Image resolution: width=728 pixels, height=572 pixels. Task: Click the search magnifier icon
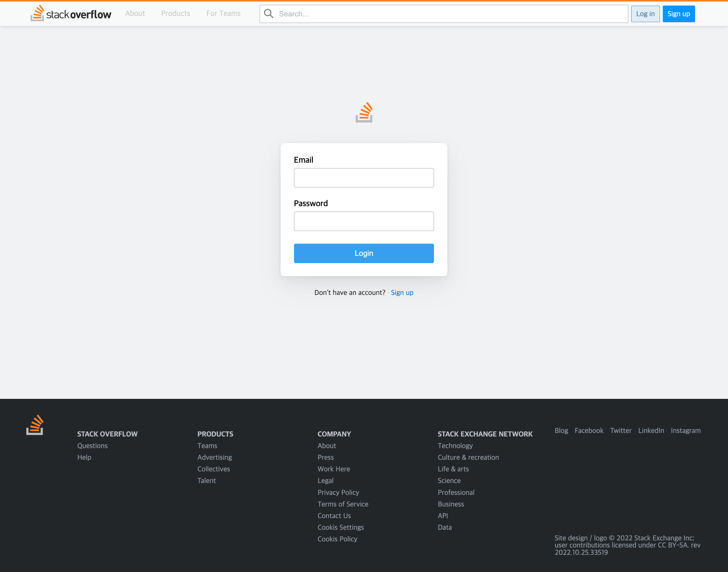pyautogui.click(x=268, y=14)
